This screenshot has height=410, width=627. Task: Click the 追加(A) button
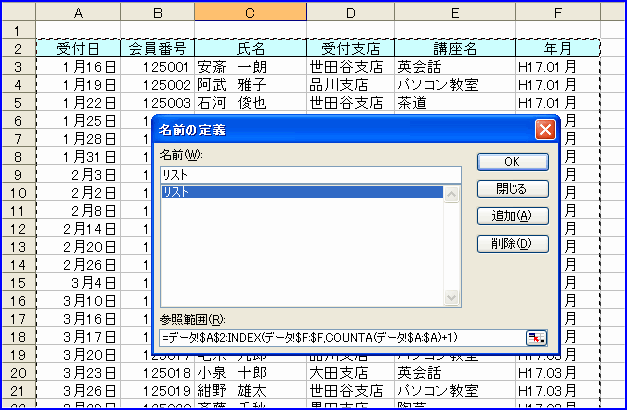point(512,216)
